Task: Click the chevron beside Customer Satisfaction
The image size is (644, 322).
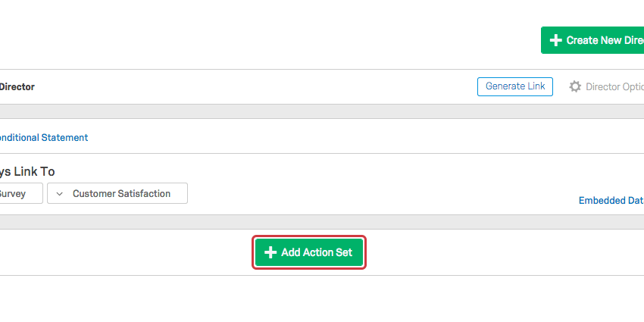Action: (60, 194)
